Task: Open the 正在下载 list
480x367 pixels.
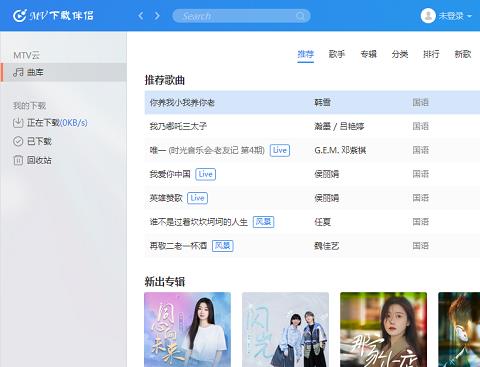Action: (x=57, y=123)
